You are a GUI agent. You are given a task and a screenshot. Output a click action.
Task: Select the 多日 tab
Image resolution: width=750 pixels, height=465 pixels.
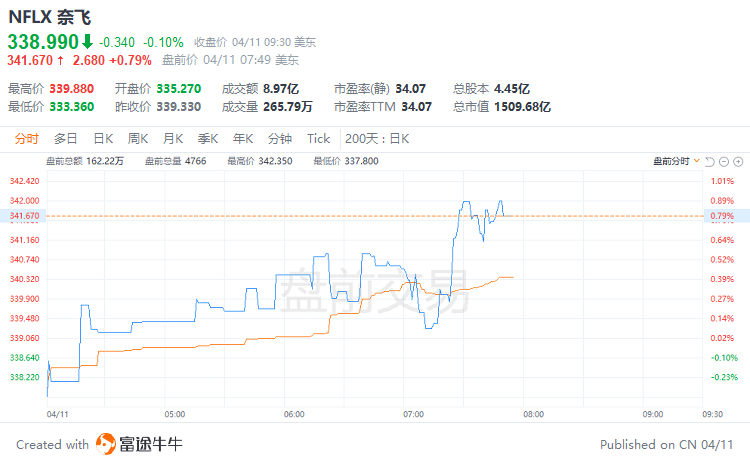66,139
